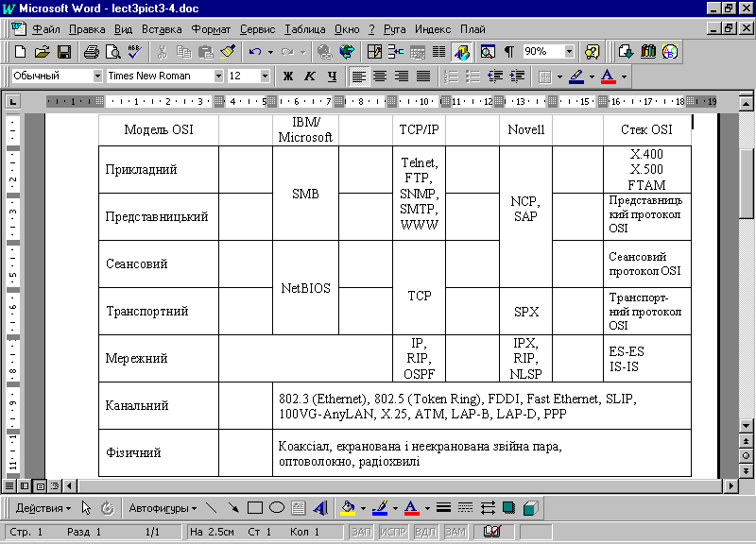This screenshot has height=544, width=756.
Task: Create a new blank document
Action: point(20,52)
